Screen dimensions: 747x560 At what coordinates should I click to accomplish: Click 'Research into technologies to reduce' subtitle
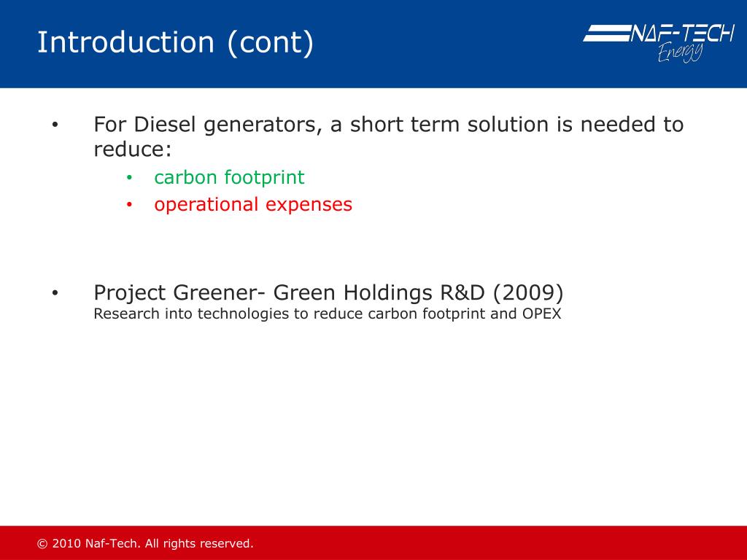(x=328, y=314)
